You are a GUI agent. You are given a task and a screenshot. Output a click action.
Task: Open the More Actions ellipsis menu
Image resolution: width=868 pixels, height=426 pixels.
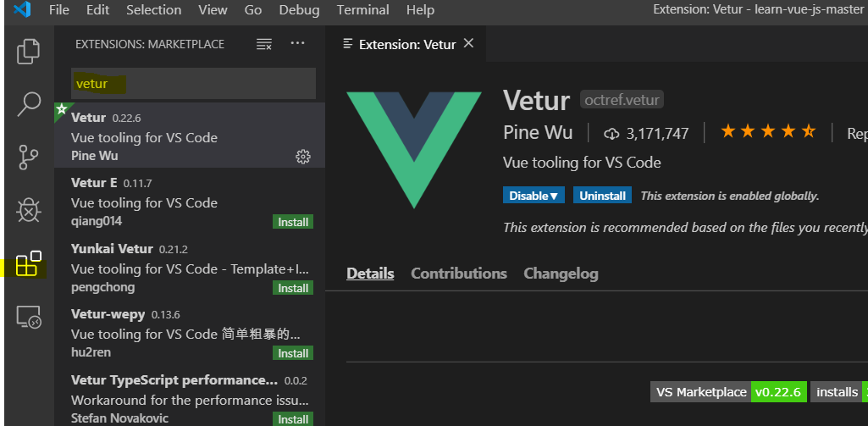pos(298,43)
